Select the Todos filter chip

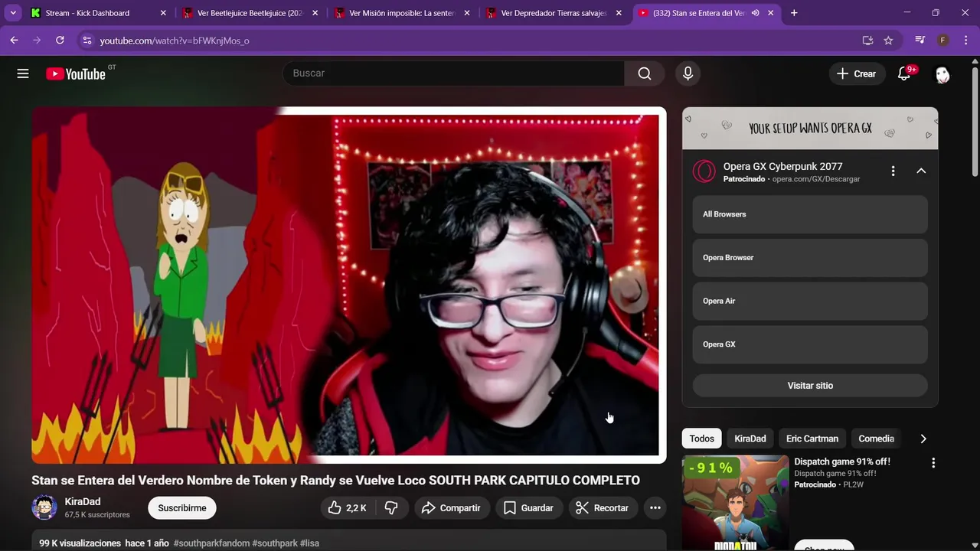pyautogui.click(x=701, y=439)
